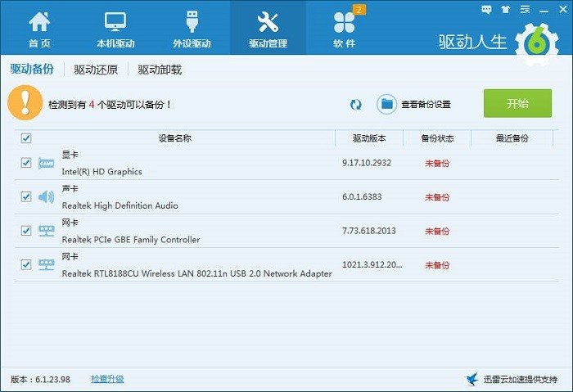Screen dimensions: 573x392
Task: Open the 软件 clover icon tab
Action: [x=345, y=22]
